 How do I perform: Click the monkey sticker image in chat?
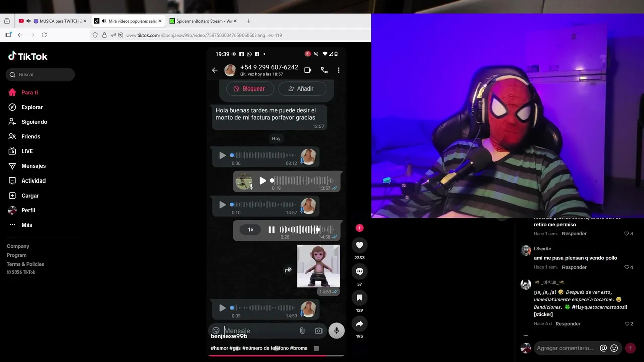coord(318,266)
